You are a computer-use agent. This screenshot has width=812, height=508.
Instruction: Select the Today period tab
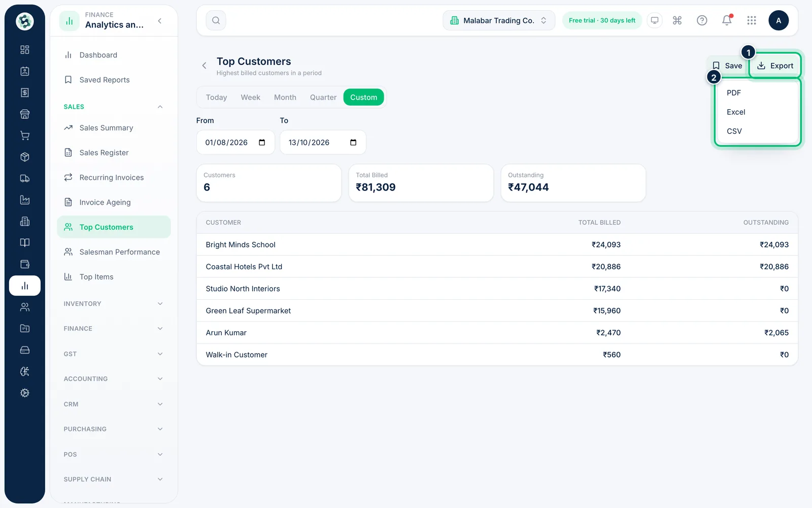[x=216, y=98]
